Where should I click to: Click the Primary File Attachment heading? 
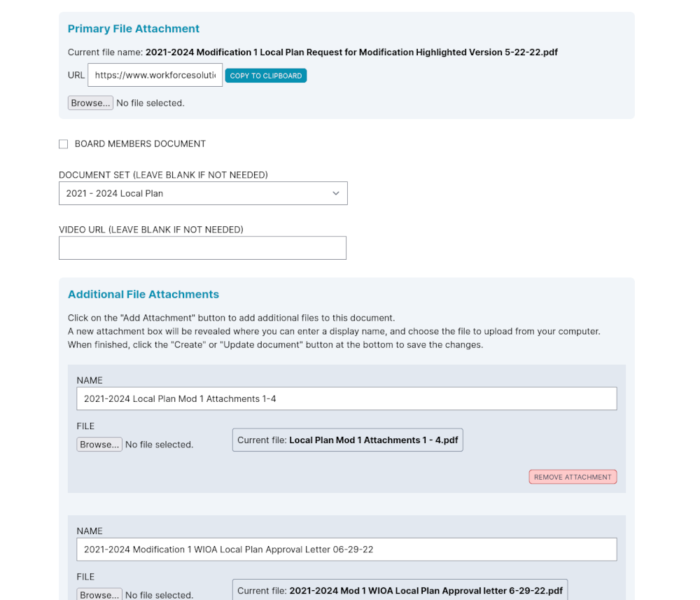pos(134,29)
